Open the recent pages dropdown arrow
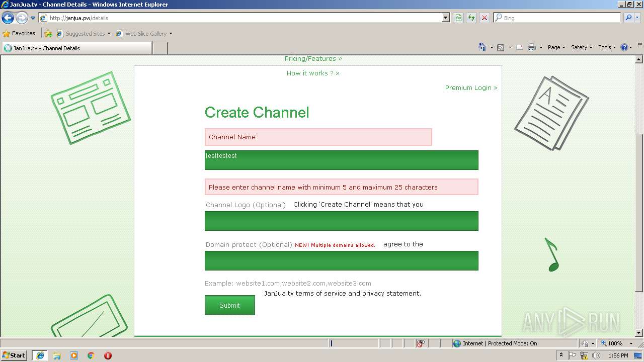Image resolution: width=644 pixels, height=362 pixels. (x=33, y=18)
